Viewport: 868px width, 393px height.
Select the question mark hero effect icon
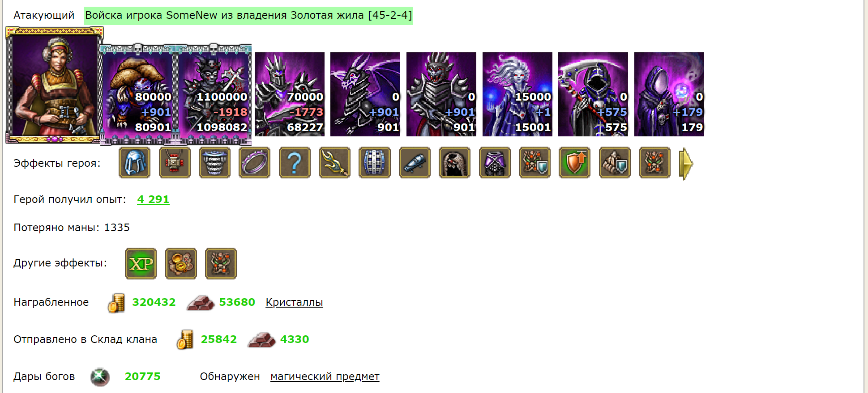point(295,163)
